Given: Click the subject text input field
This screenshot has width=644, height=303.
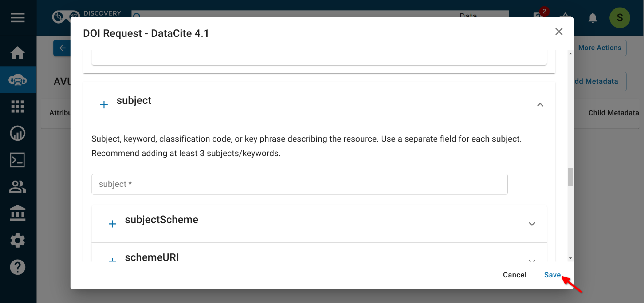Looking at the screenshot, I should tap(299, 184).
